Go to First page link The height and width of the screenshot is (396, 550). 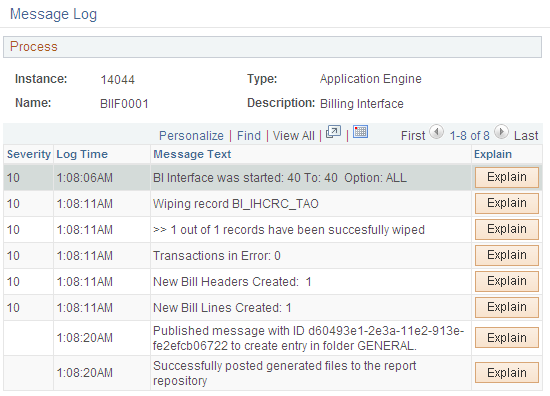point(413,136)
